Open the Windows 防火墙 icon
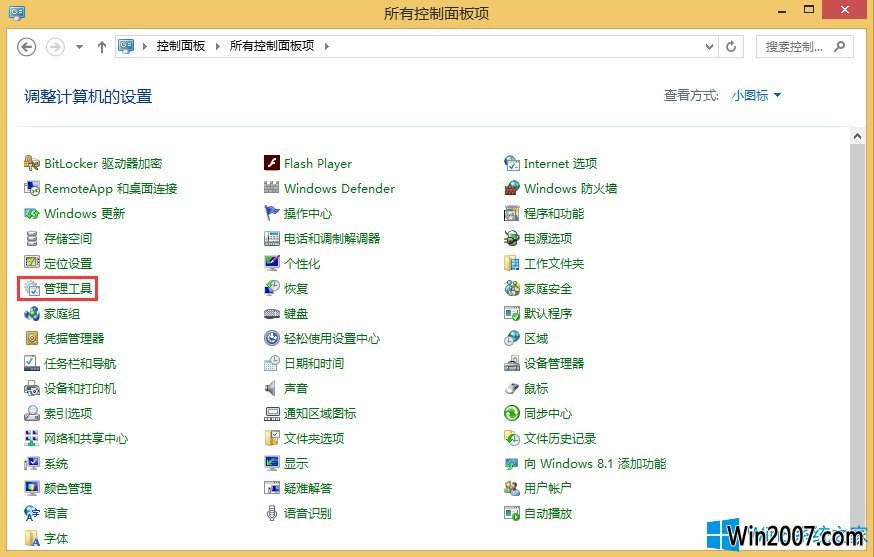Image resolution: width=874 pixels, height=557 pixels. coord(512,188)
